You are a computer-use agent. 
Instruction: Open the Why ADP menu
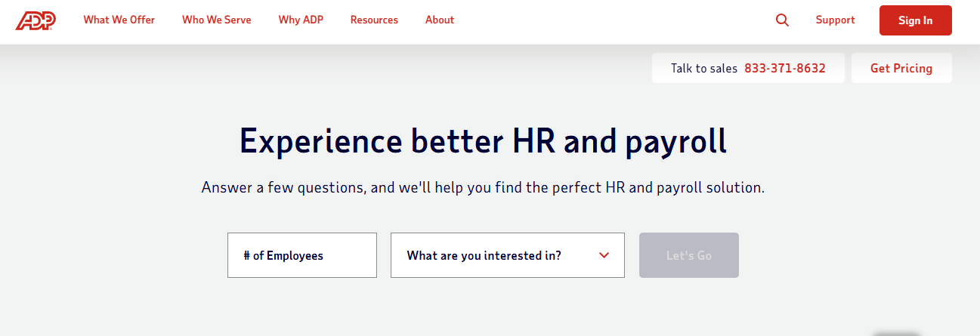[x=301, y=20]
